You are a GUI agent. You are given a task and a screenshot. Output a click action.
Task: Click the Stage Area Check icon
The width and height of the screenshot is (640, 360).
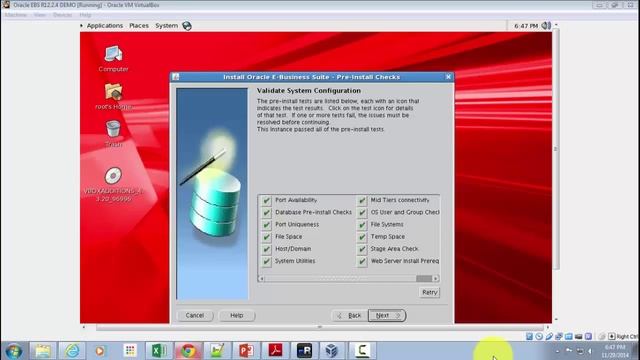pyautogui.click(x=362, y=249)
